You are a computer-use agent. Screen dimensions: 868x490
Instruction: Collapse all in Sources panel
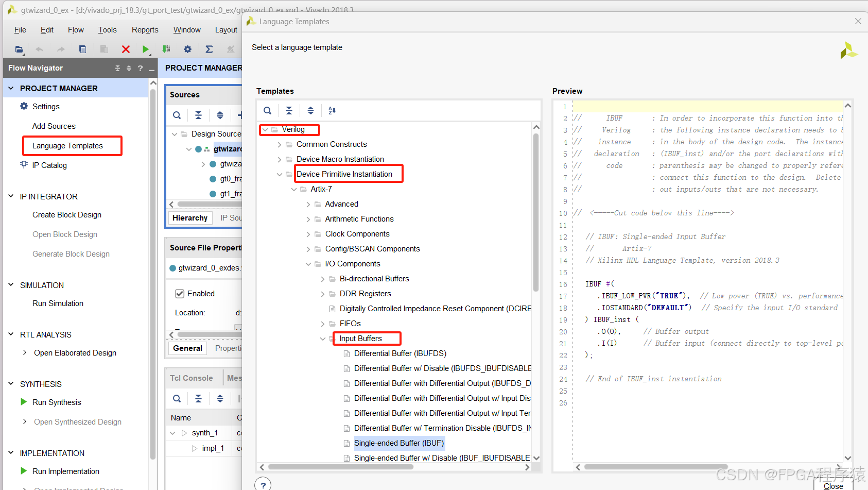click(x=198, y=115)
